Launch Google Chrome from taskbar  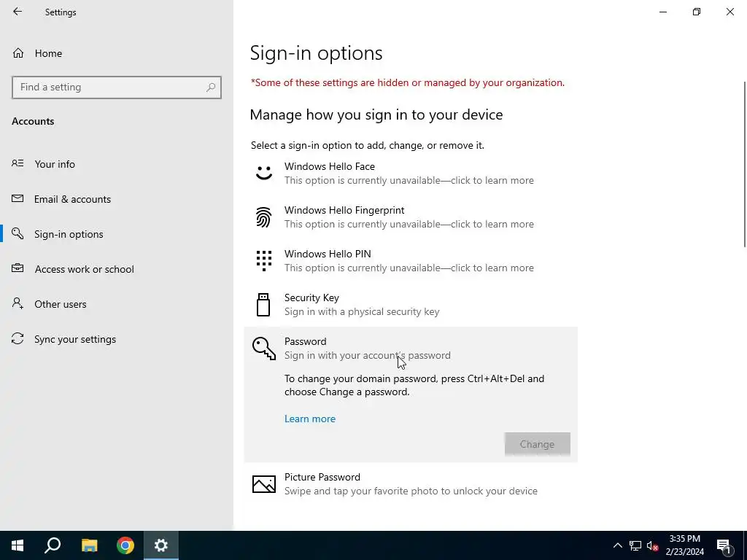(125, 545)
